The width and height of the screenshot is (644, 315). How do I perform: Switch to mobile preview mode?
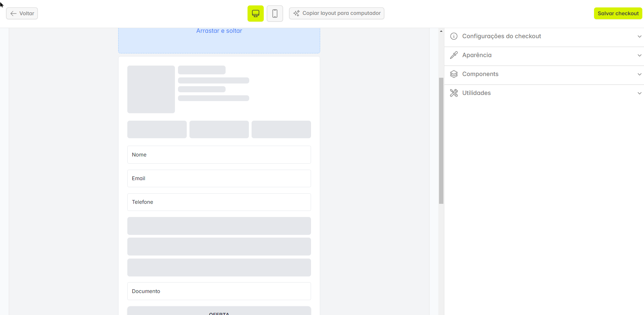coord(275,13)
